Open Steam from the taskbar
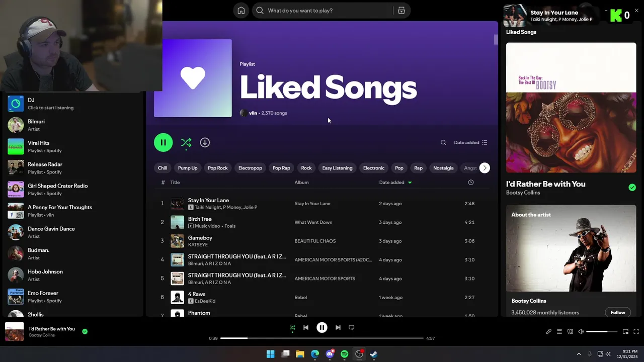The image size is (644, 362). click(x=374, y=354)
